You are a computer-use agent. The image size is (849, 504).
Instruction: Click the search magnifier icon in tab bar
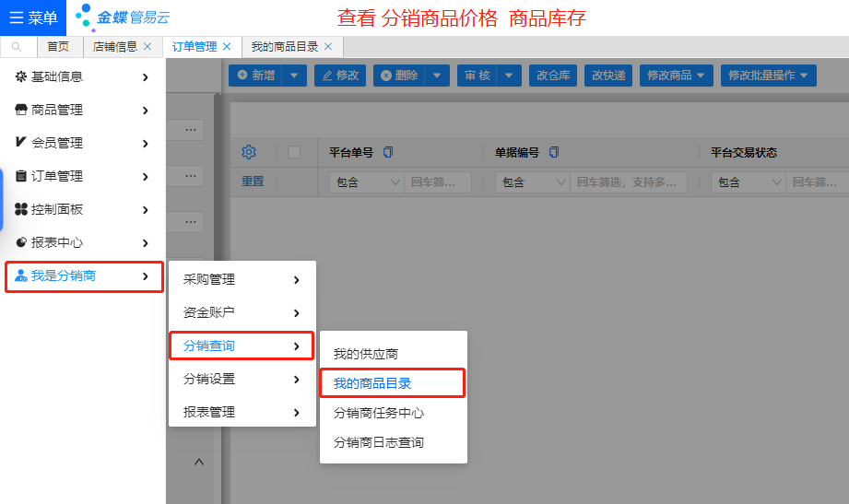(x=17, y=46)
